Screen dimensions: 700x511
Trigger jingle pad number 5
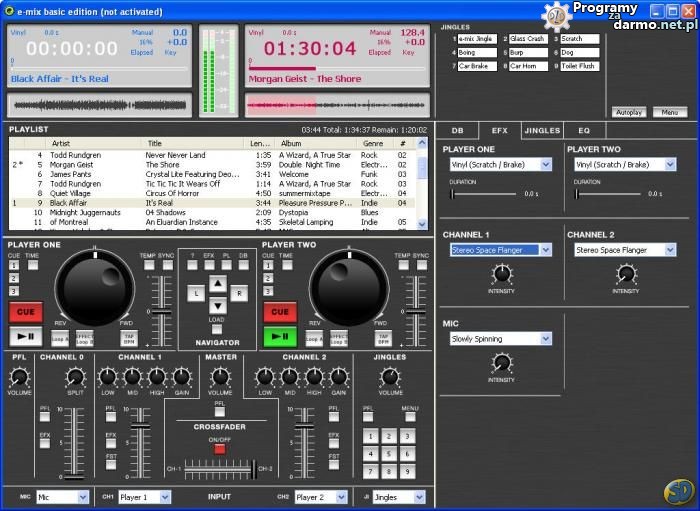click(389, 453)
